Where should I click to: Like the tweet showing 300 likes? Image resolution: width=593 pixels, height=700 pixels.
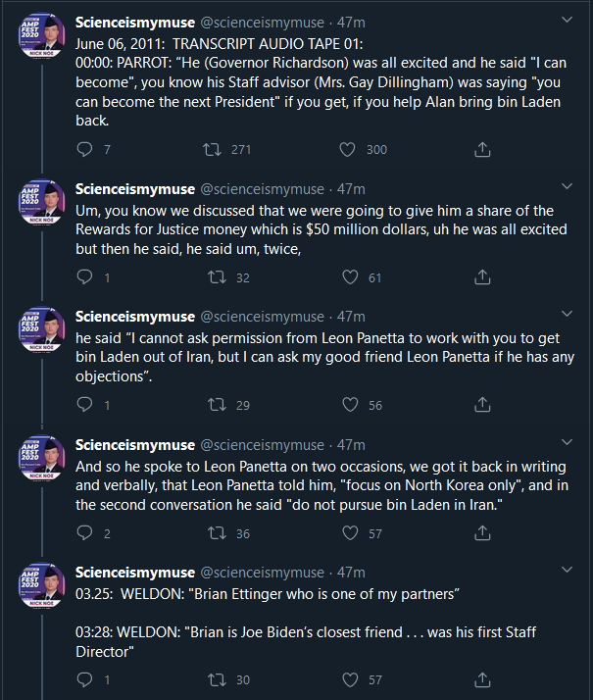pyautogui.click(x=348, y=149)
